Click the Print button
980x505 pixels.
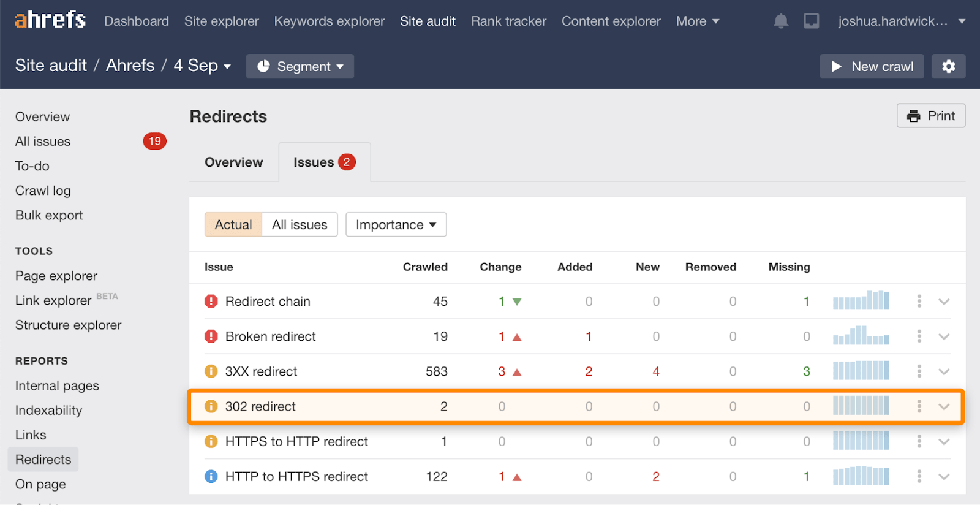(931, 116)
